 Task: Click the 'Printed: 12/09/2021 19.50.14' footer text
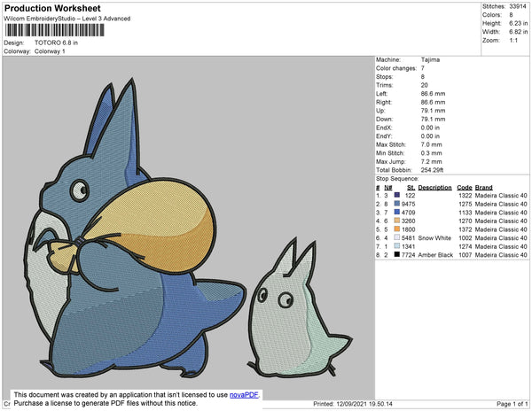tap(353, 404)
